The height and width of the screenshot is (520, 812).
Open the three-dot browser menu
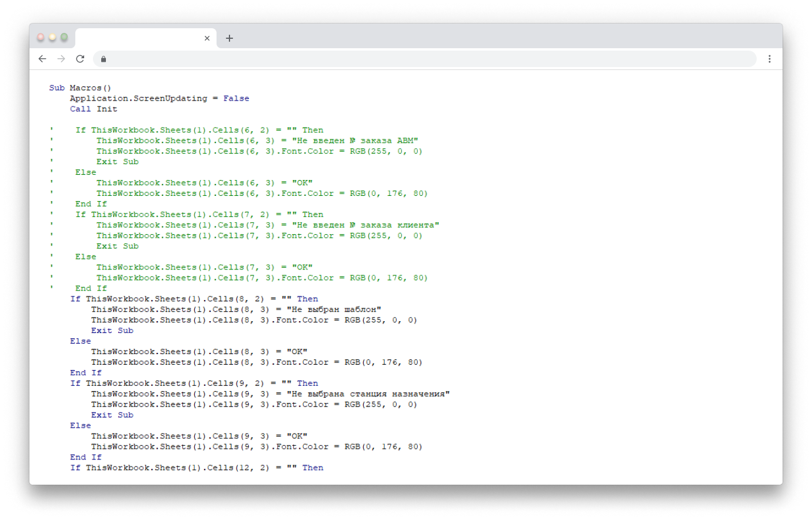[770, 59]
